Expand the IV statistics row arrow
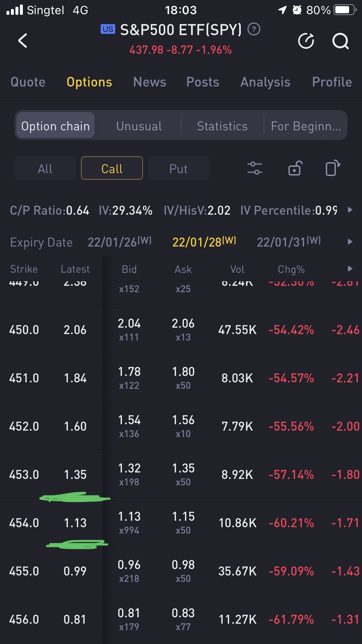The image size is (362, 644). tap(350, 210)
